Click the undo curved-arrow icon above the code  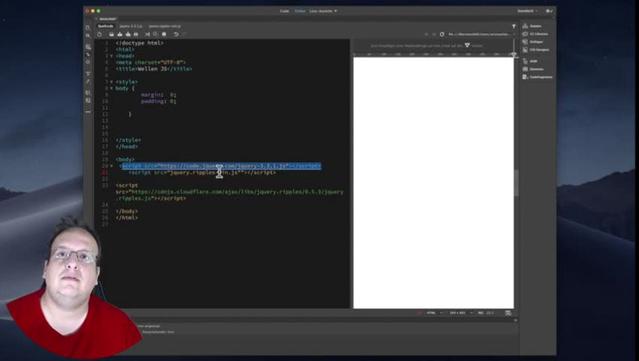(x=176, y=35)
